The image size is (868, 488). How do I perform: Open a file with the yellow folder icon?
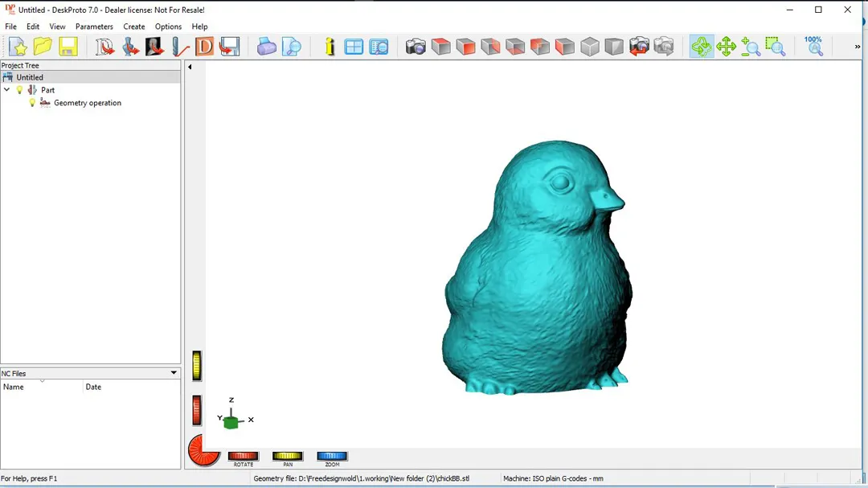point(43,47)
